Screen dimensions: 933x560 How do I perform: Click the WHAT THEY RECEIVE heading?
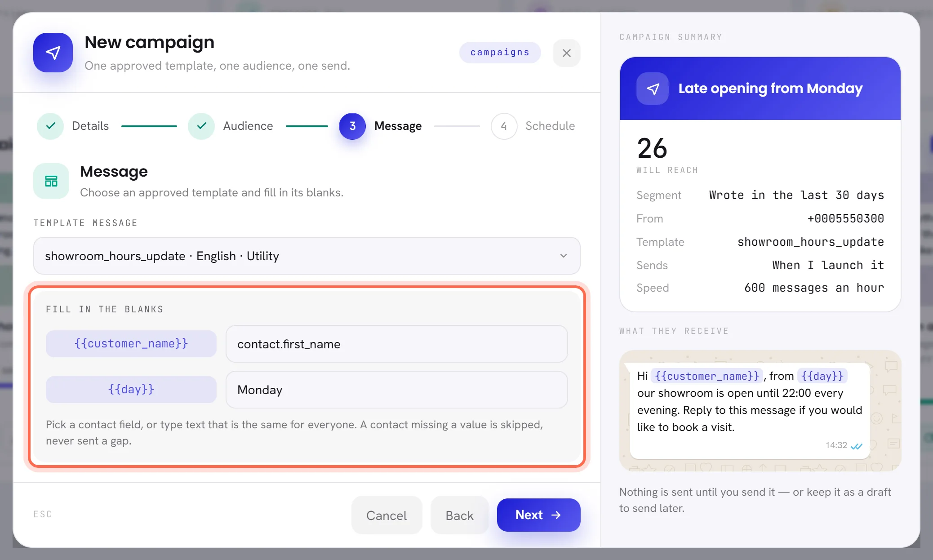[674, 331]
